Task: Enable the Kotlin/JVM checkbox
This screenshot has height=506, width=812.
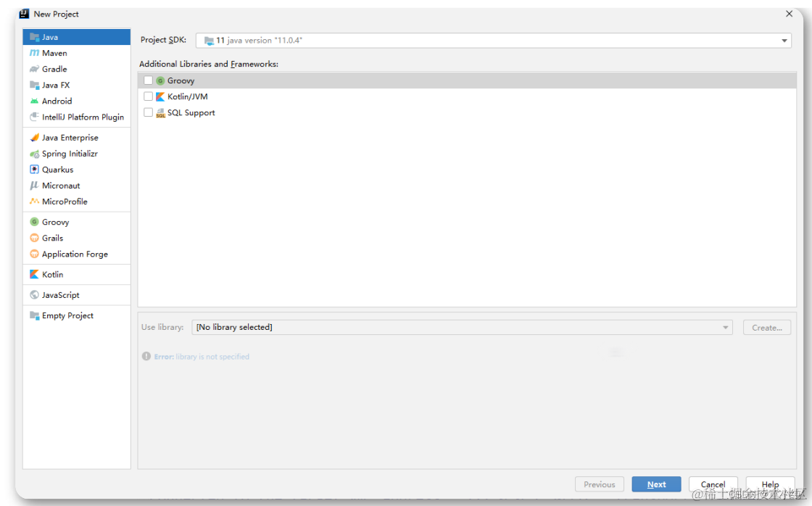Action: click(x=148, y=96)
